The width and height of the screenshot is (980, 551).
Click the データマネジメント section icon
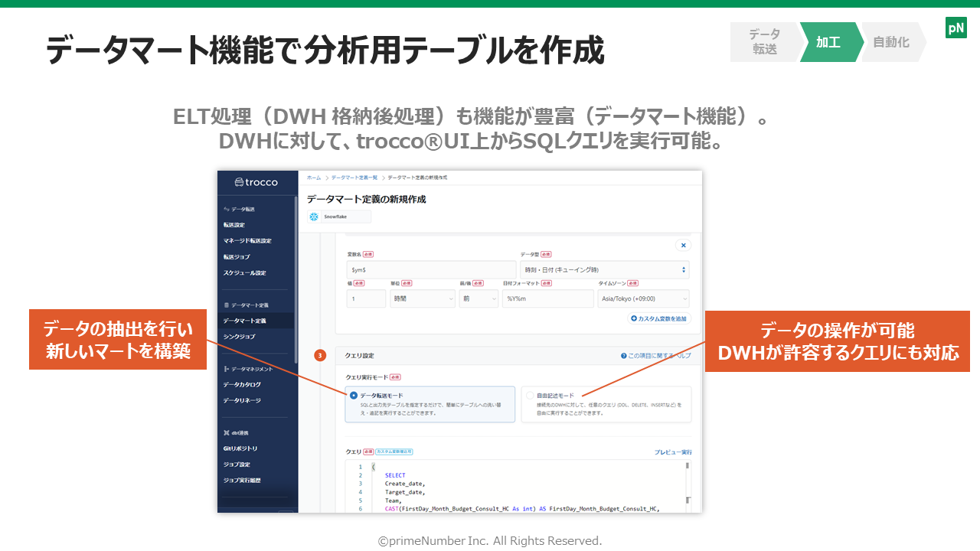click(227, 369)
